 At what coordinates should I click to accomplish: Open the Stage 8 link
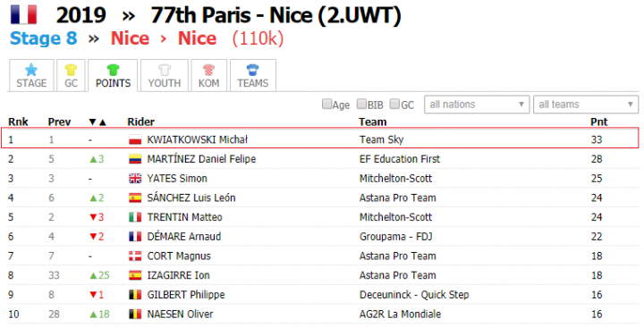44,38
